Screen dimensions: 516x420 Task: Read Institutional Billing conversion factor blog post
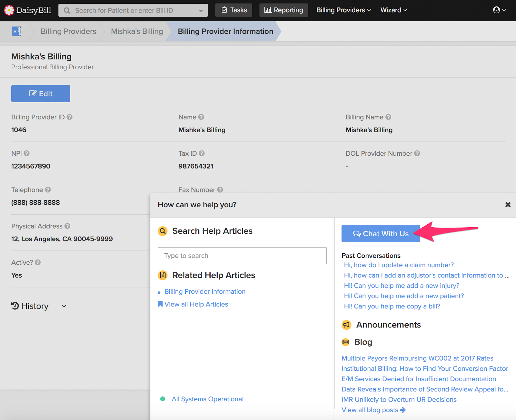pyautogui.click(x=425, y=368)
